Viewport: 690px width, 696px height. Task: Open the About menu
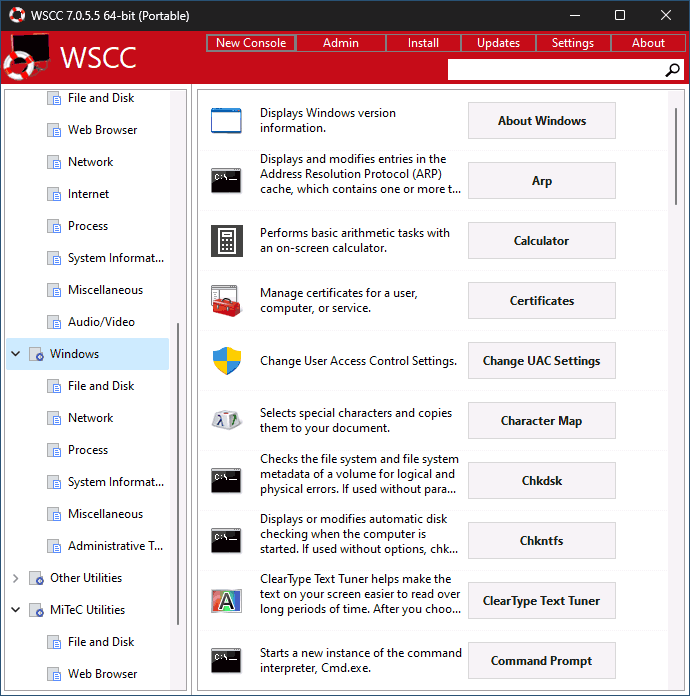648,43
